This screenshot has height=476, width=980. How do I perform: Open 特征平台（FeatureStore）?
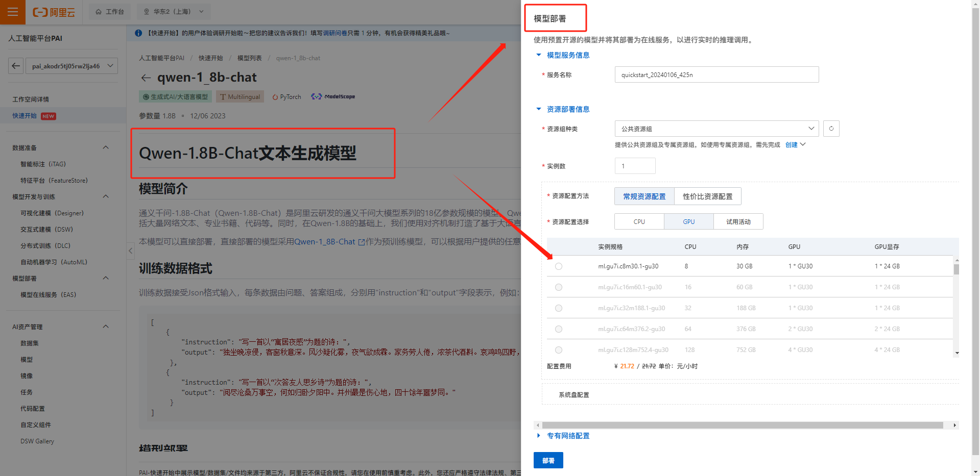pyautogui.click(x=54, y=181)
